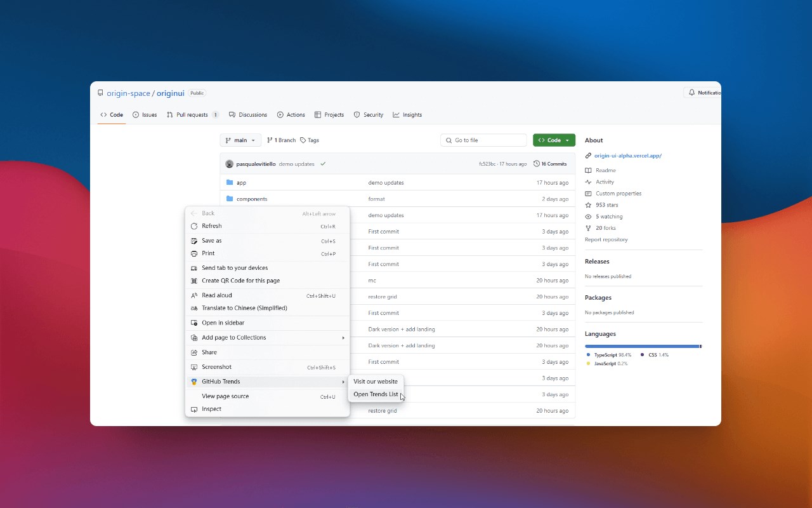View the 16 Commits history
812x508 pixels.
coord(550,164)
